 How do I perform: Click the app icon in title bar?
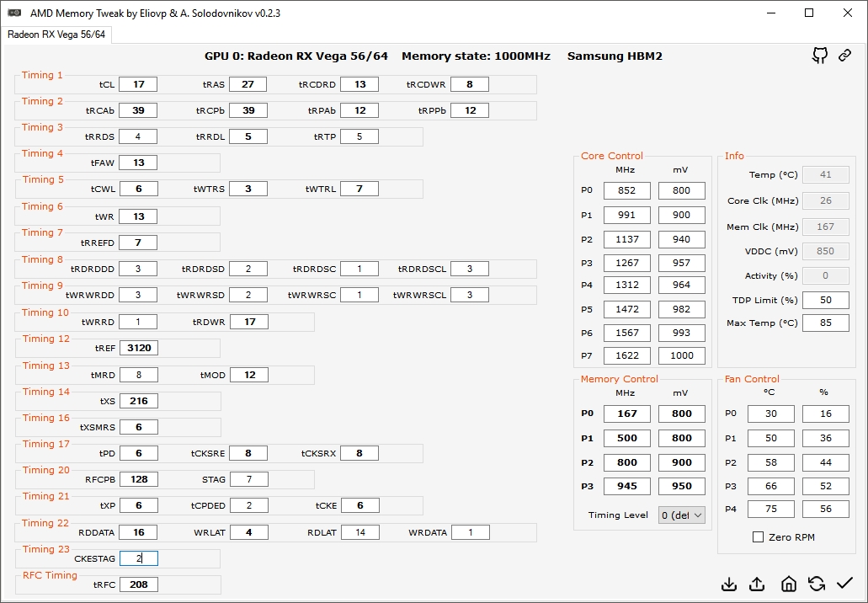(15, 12)
